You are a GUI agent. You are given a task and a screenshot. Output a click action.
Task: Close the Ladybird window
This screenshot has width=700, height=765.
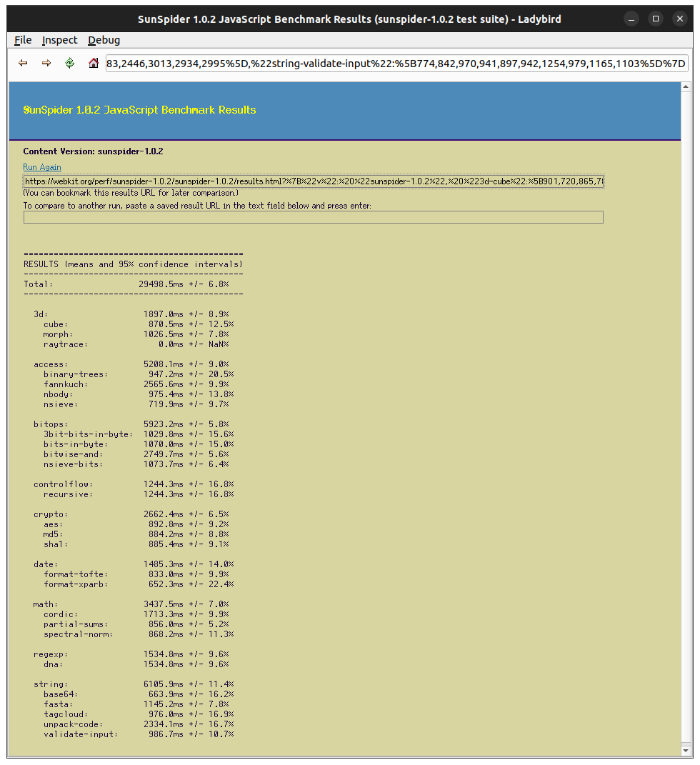[679, 19]
